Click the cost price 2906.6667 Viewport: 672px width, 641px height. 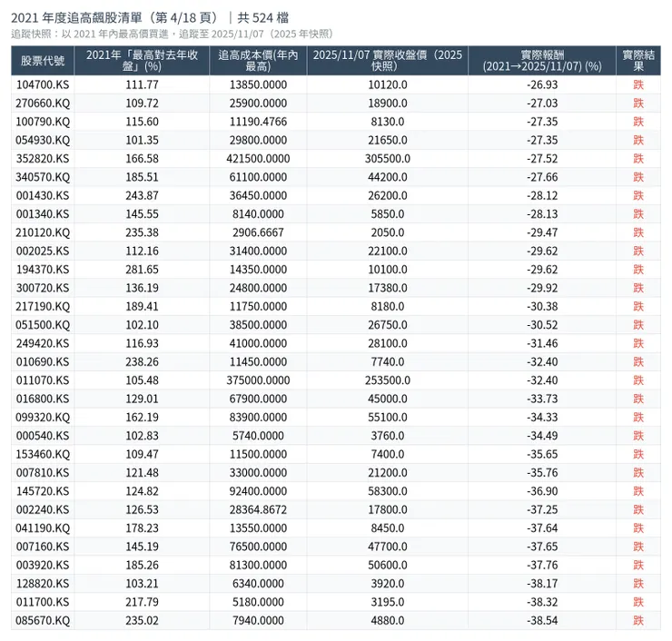point(258,232)
